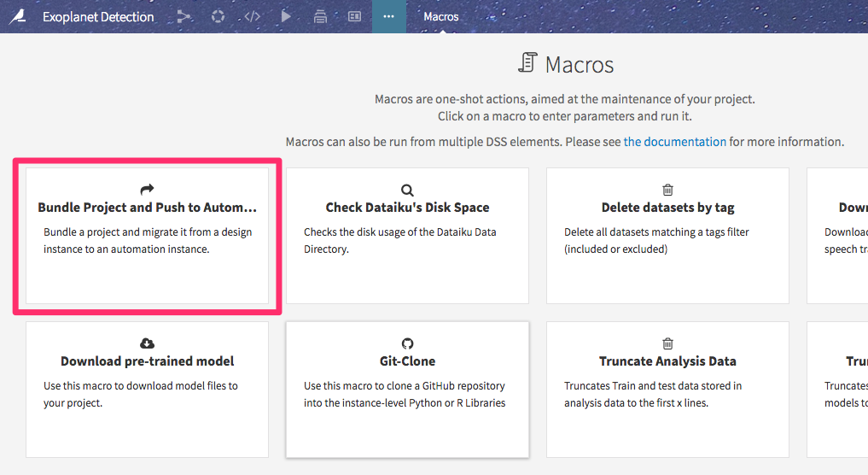Image resolution: width=868 pixels, height=475 pixels.
Task: Click the share arrow icon on Bundle Project card
Action: 148,190
